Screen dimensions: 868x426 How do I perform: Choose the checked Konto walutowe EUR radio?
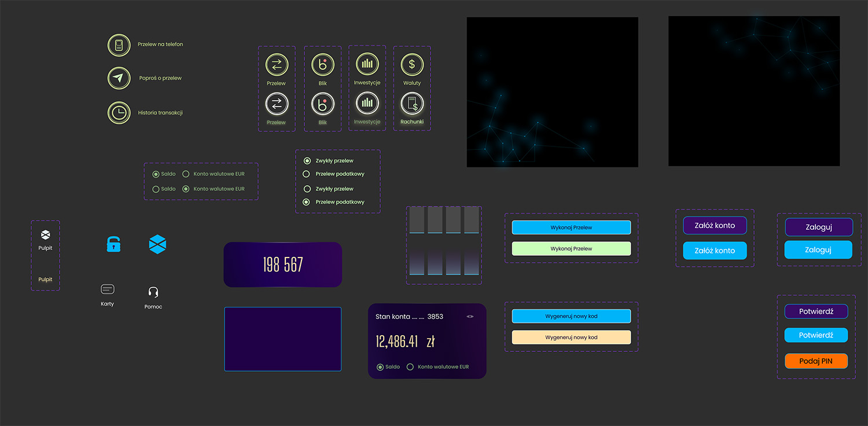click(186, 189)
